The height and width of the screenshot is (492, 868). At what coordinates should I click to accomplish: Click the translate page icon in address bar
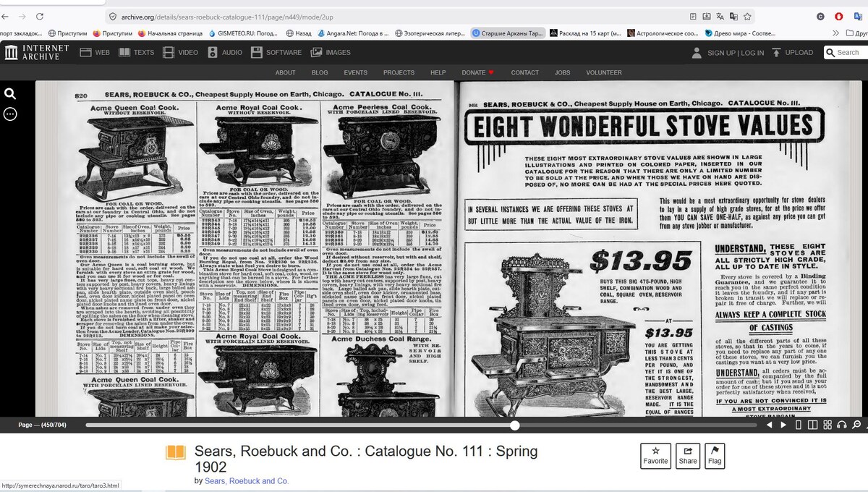click(720, 17)
